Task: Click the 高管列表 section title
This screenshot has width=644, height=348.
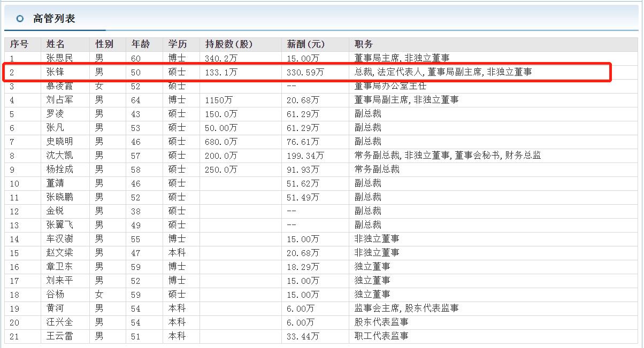Action: [x=54, y=19]
